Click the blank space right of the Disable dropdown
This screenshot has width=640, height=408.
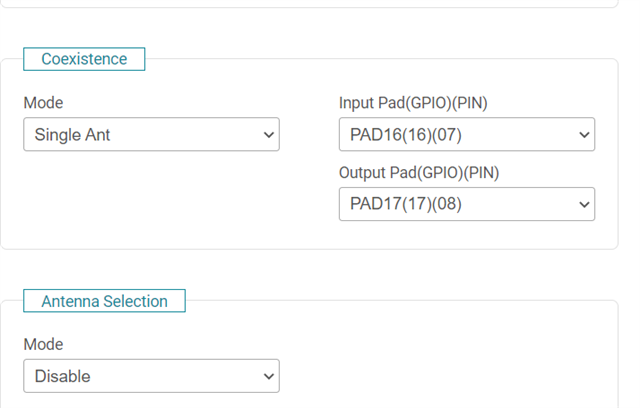[450, 376]
